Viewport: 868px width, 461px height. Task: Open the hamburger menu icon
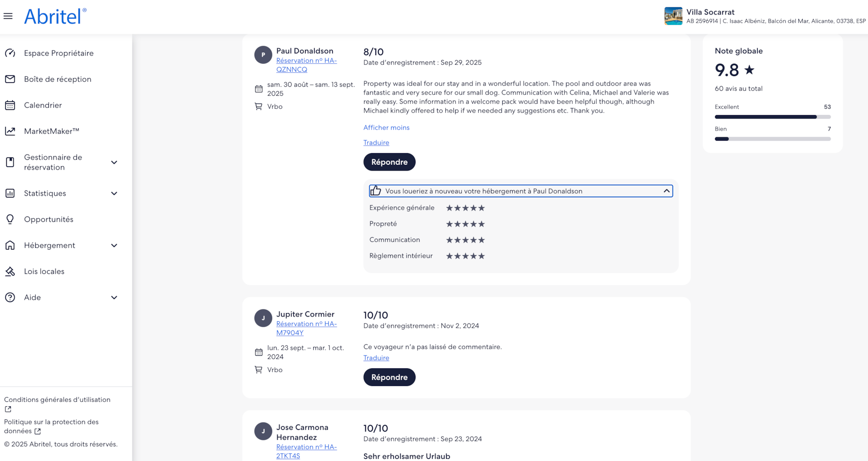tap(8, 16)
